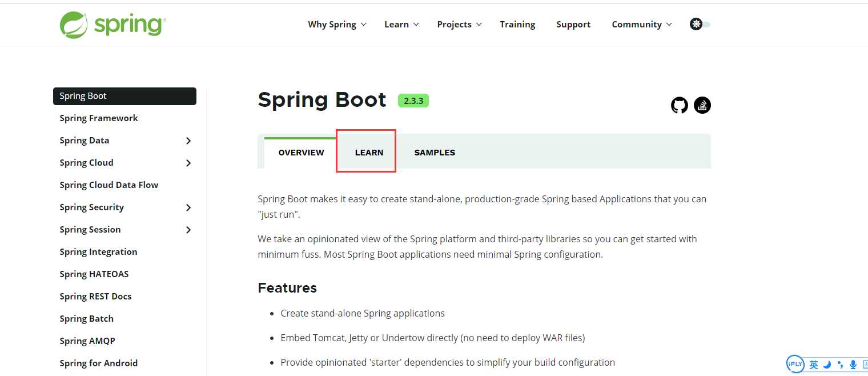Click the iFLY punctuation mode icon

(x=840, y=365)
